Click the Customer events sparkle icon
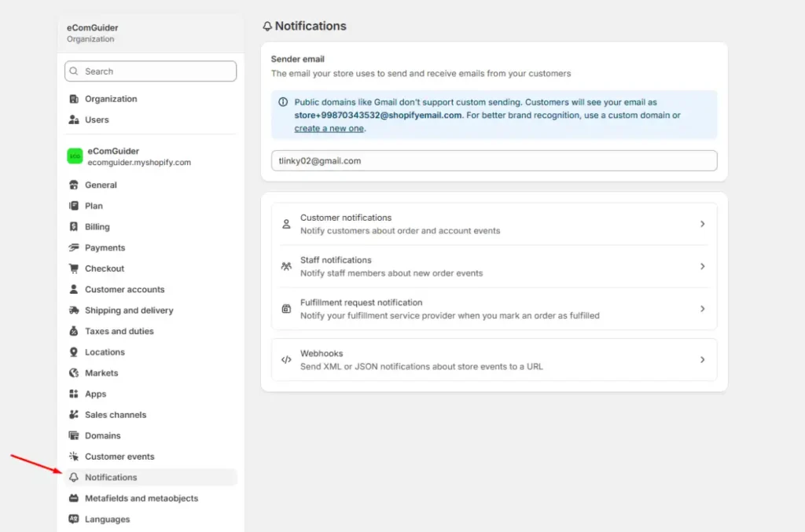The image size is (805, 532). pyautogui.click(x=74, y=456)
